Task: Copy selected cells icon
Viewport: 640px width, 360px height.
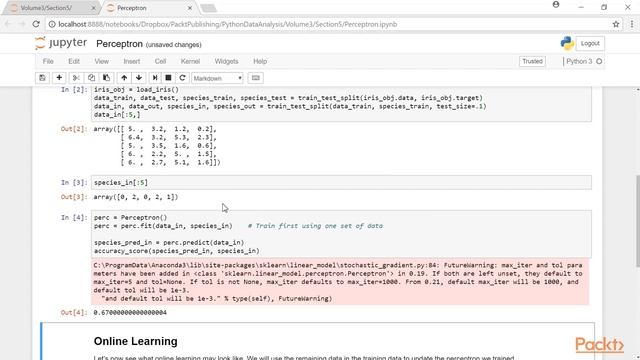Action: pyautogui.click(x=91, y=78)
